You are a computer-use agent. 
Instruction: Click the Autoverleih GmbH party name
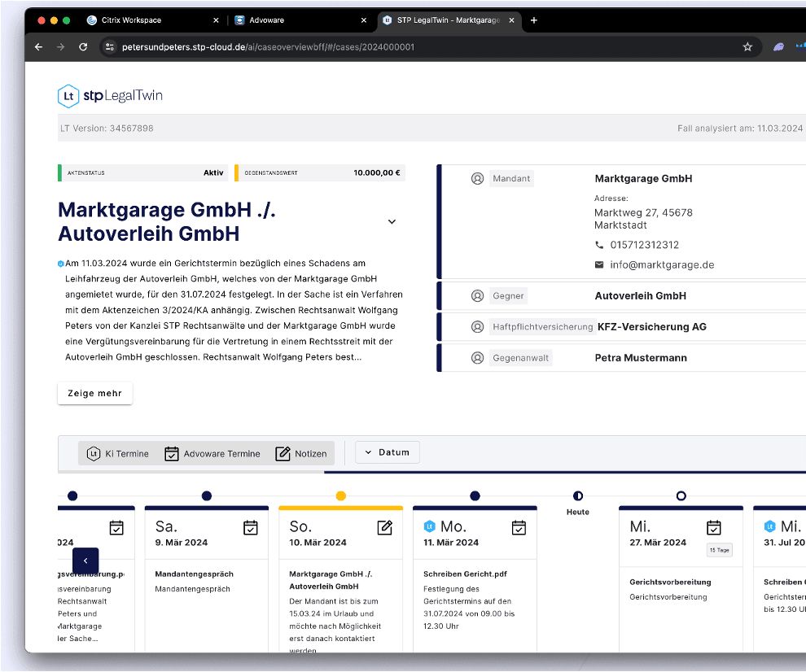641,296
